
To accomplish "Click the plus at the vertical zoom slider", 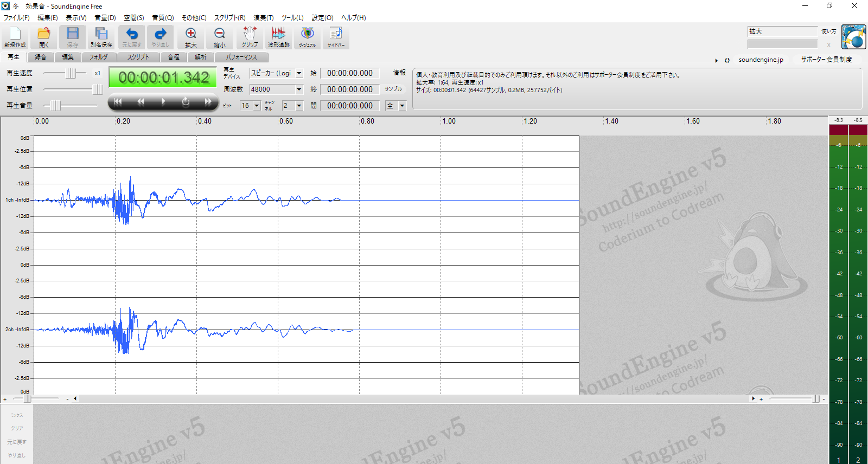I will pyautogui.click(x=5, y=399).
